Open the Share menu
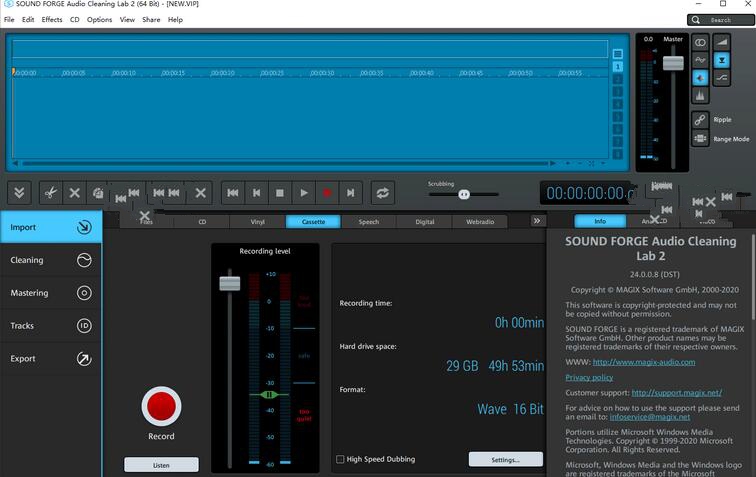This screenshot has height=477, width=756. coord(151,20)
